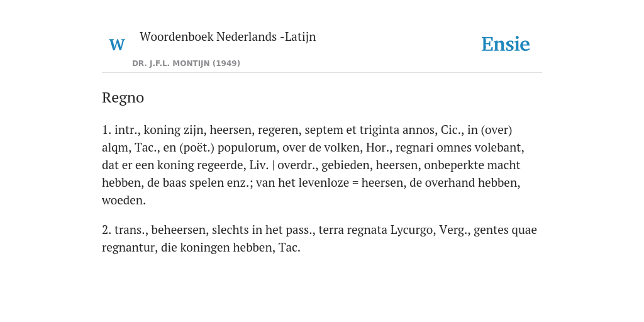Image resolution: width=644 pixels, height=322 pixels.
Task: Click the blue W dictionary icon
Action: (117, 45)
